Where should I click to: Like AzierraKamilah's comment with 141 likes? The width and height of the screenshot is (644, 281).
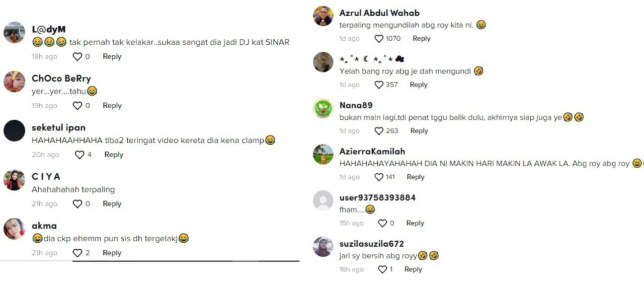click(x=379, y=177)
